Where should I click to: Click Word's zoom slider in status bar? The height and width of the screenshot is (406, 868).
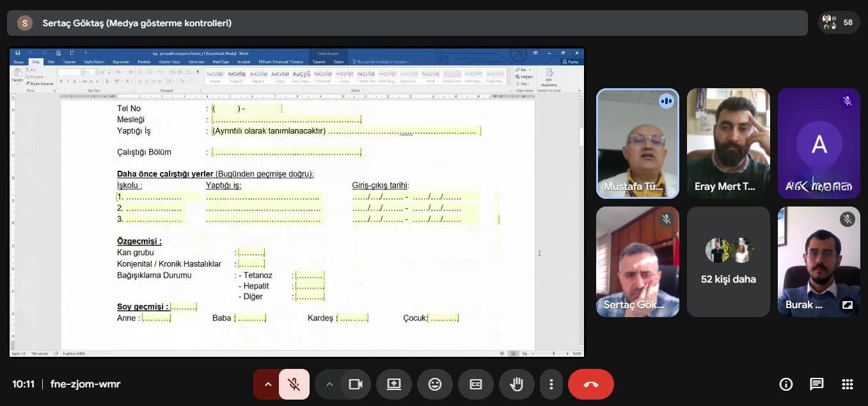pos(554,354)
